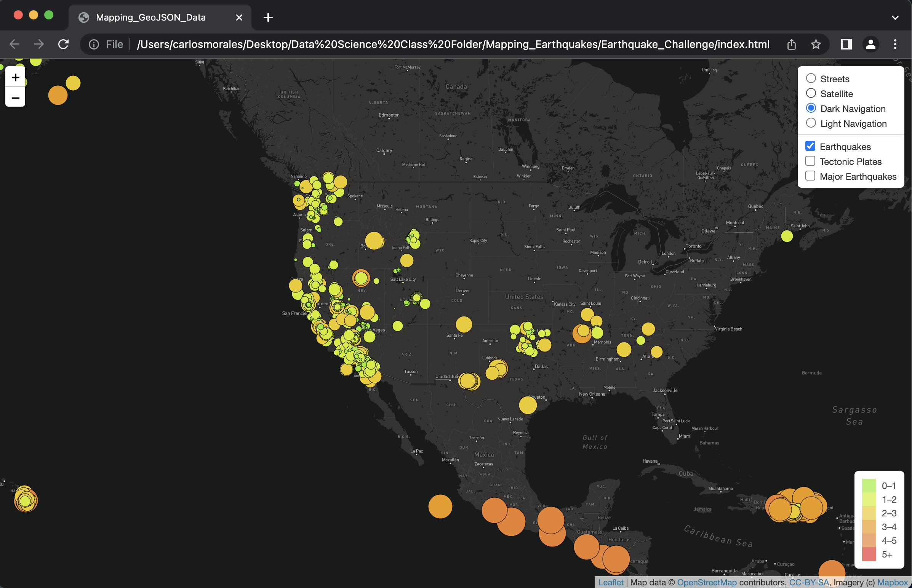Open a new browser tab
This screenshot has width=912, height=588.
click(268, 18)
